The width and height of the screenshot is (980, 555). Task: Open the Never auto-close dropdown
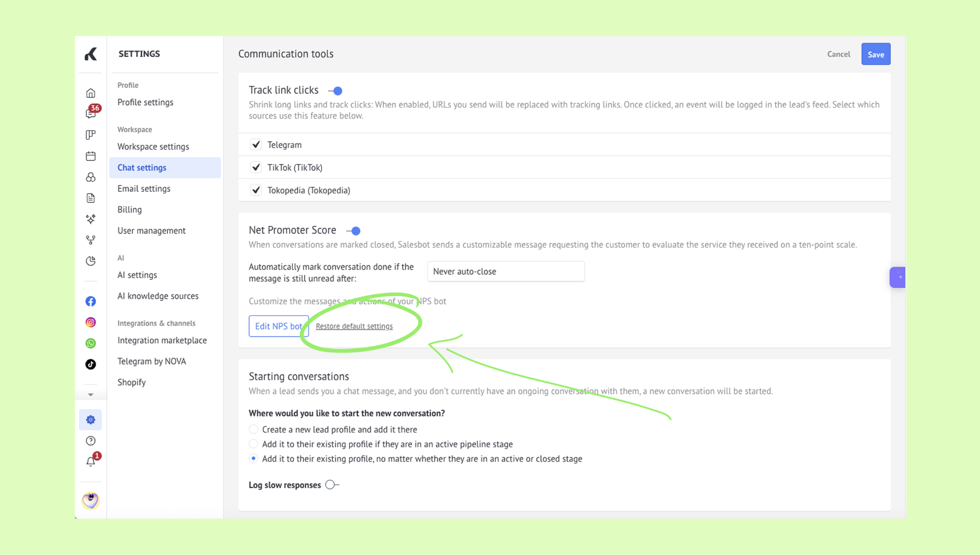click(506, 271)
